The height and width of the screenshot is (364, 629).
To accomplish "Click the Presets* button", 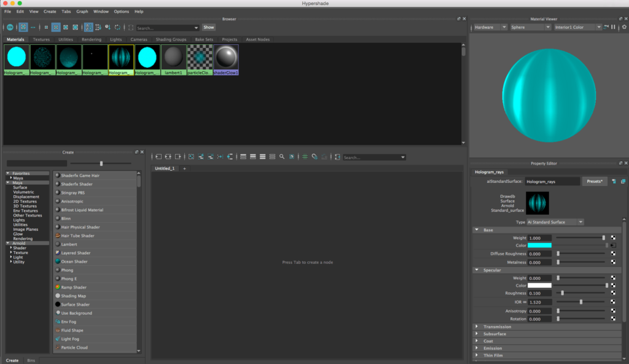I will point(595,182).
